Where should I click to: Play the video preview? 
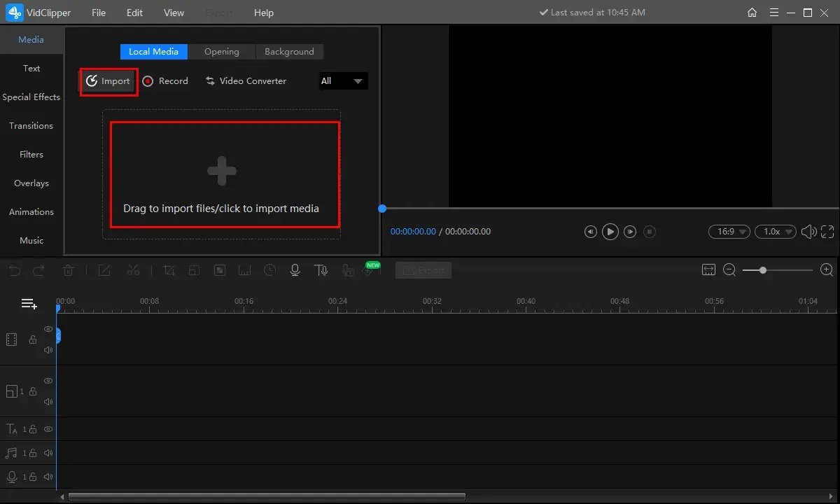(610, 232)
